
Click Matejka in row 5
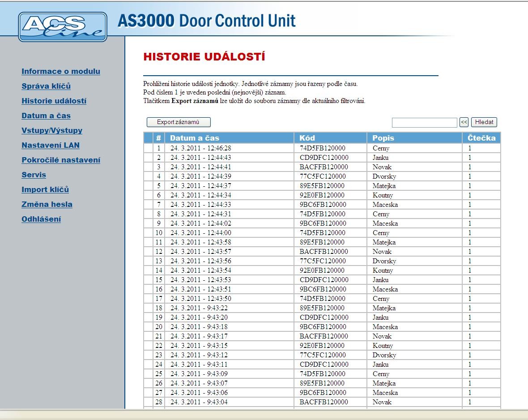pyautogui.click(x=384, y=186)
